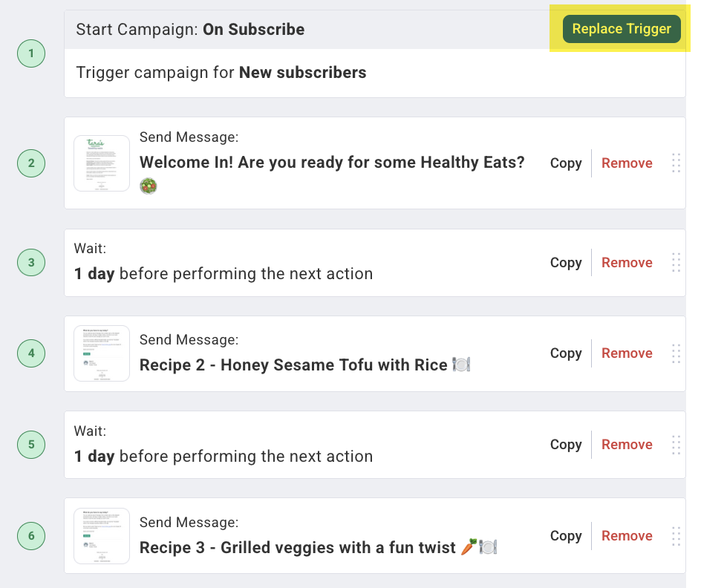Open the Welcome In email thumbnail preview
Screen dimensions: 701x588
(102, 163)
